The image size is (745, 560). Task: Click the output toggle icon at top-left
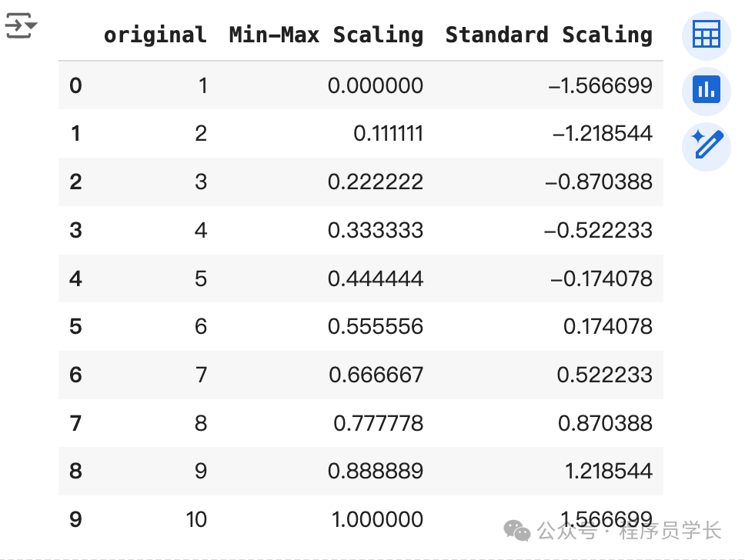[x=20, y=27]
